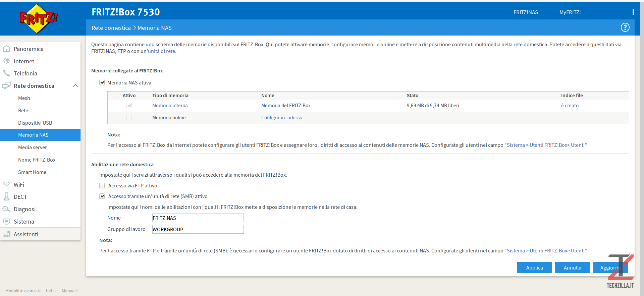The image size is (644, 296).
Task: Toggle the Memoria interna active checkbox
Action: (x=129, y=105)
